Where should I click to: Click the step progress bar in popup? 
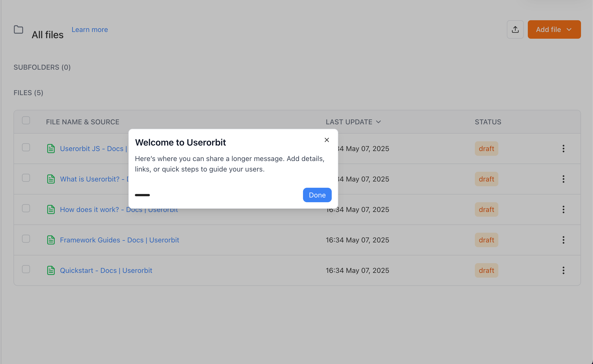tap(142, 195)
